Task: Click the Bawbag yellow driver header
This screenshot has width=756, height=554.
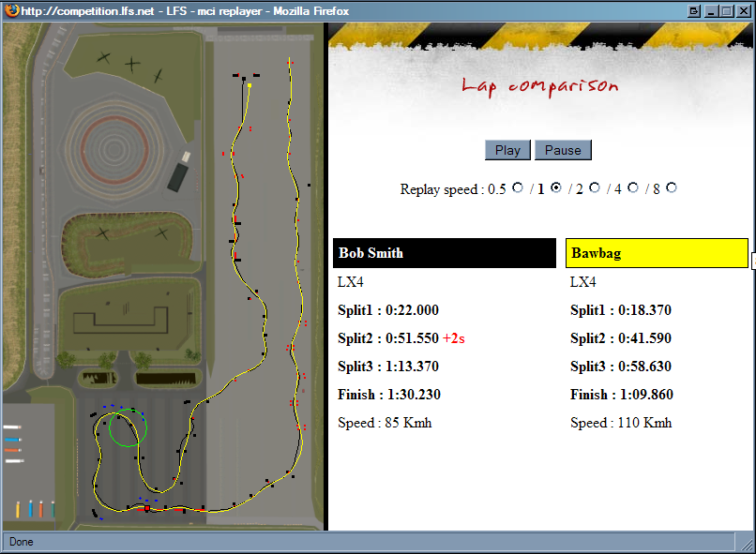Action: pos(657,253)
